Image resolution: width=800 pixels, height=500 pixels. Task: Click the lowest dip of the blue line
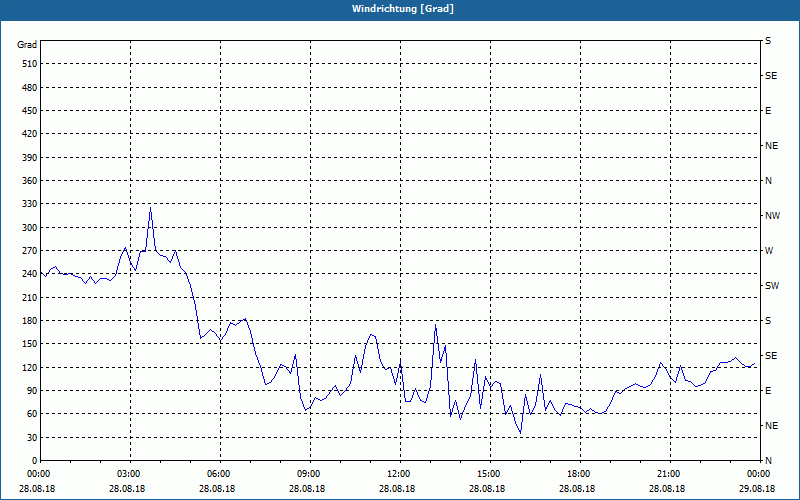[x=520, y=432]
